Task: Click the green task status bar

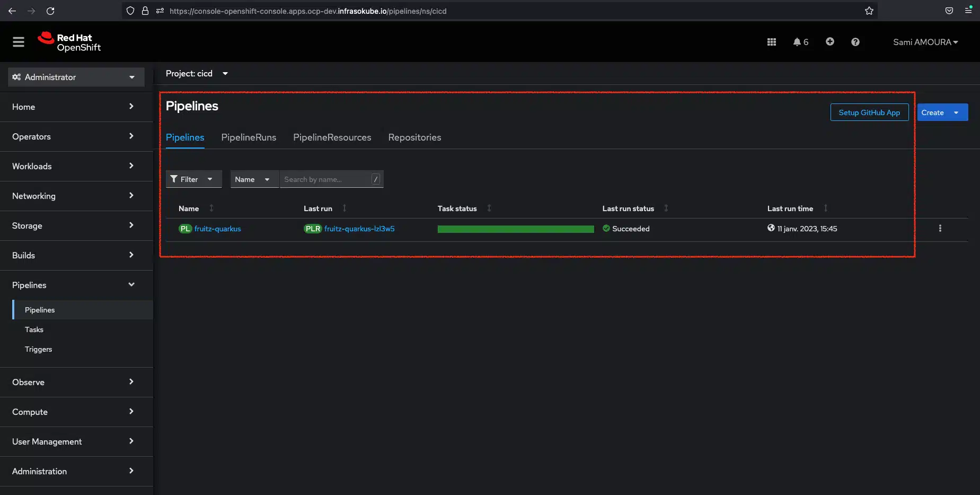Action: tap(516, 229)
